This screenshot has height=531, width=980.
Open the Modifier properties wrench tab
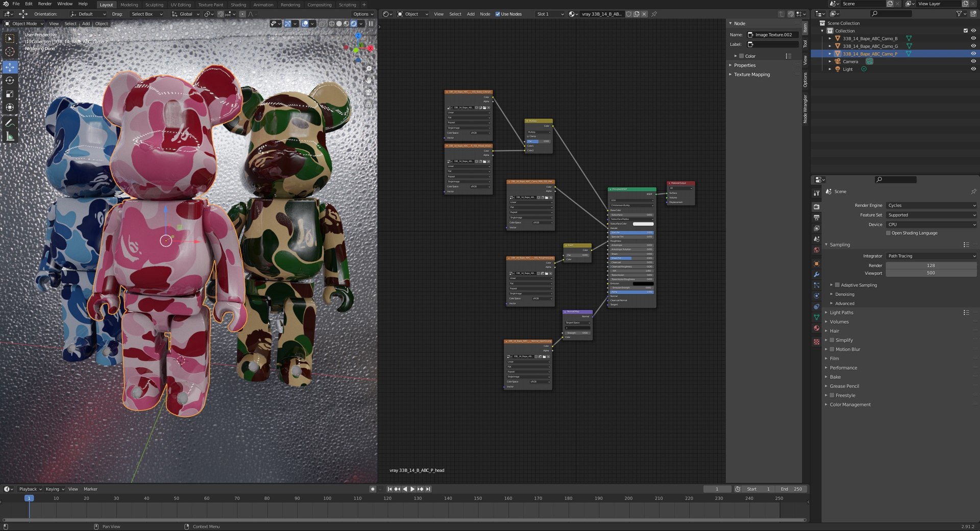click(817, 274)
